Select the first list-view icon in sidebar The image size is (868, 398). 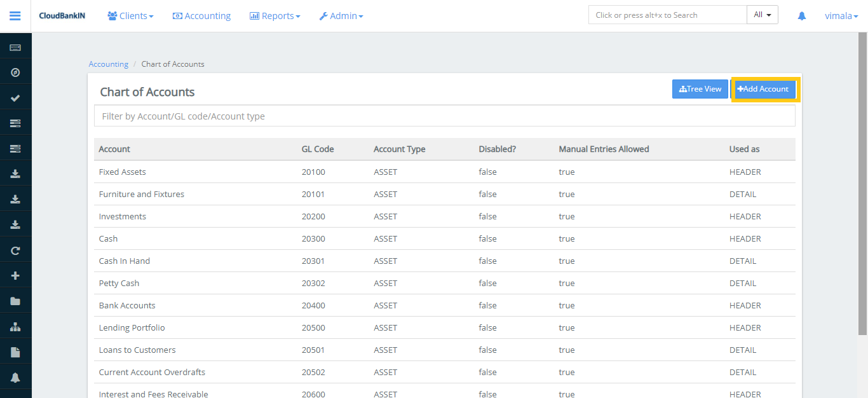(x=15, y=122)
